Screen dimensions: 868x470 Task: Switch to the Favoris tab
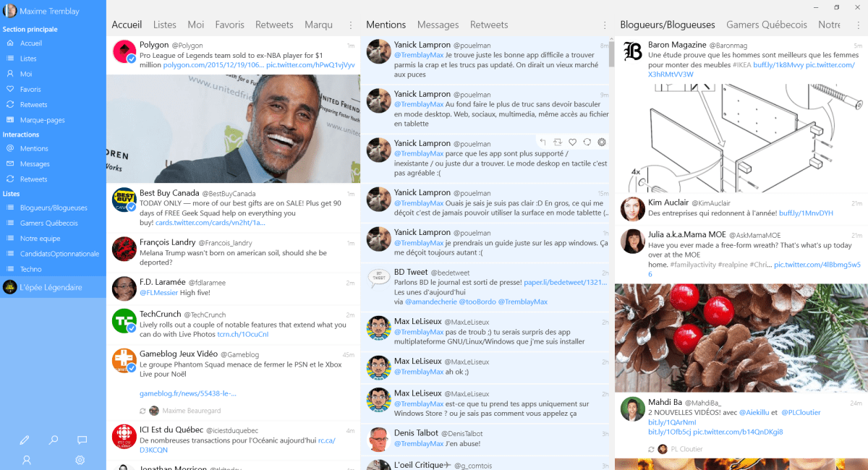click(229, 25)
